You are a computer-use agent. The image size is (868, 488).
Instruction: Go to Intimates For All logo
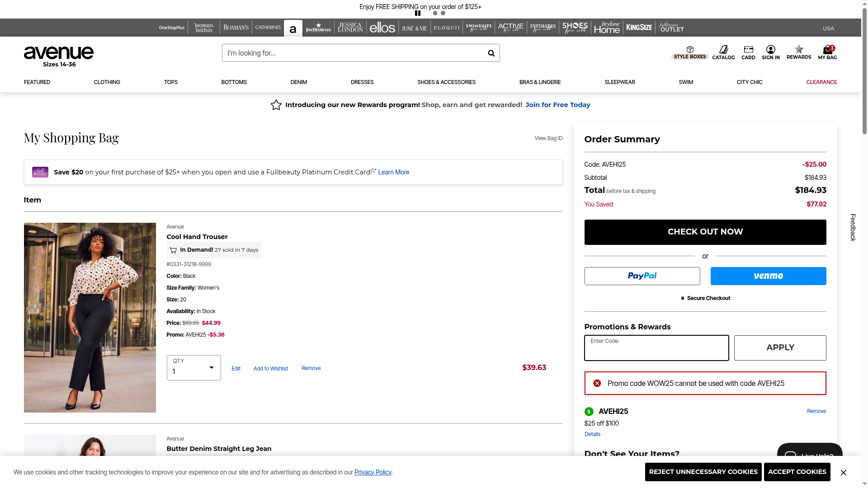(x=543, y=28)
